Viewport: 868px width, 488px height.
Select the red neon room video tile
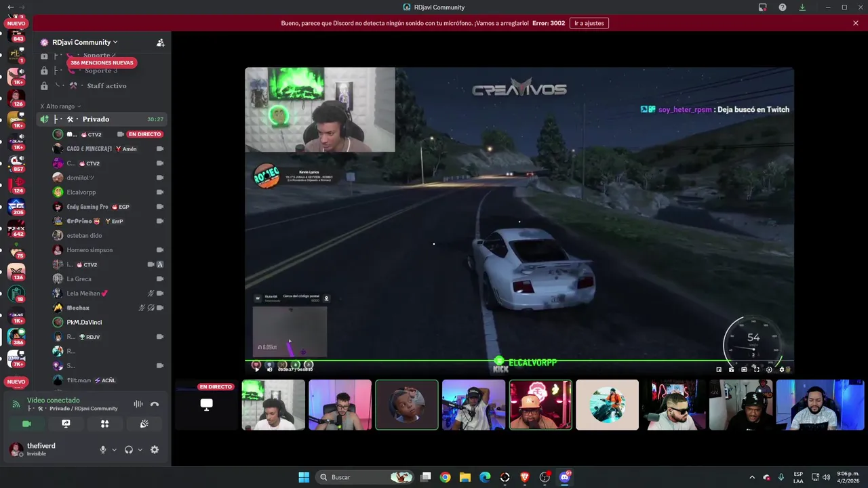[540, 405]
